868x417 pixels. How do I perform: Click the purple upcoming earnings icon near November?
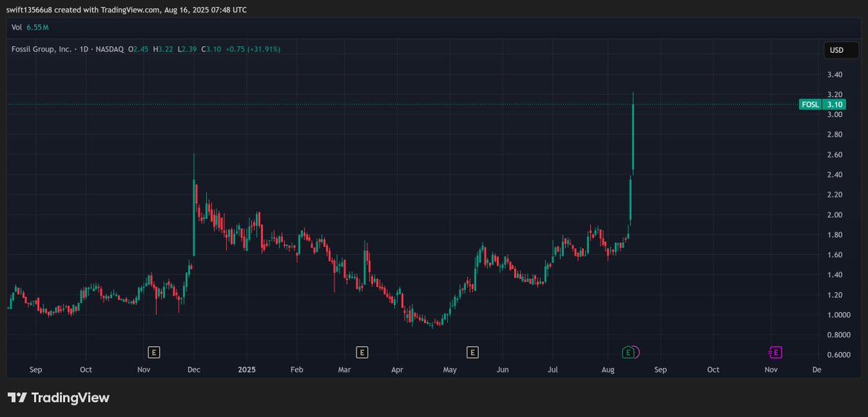pyautogui.click(x=775, y=353)
